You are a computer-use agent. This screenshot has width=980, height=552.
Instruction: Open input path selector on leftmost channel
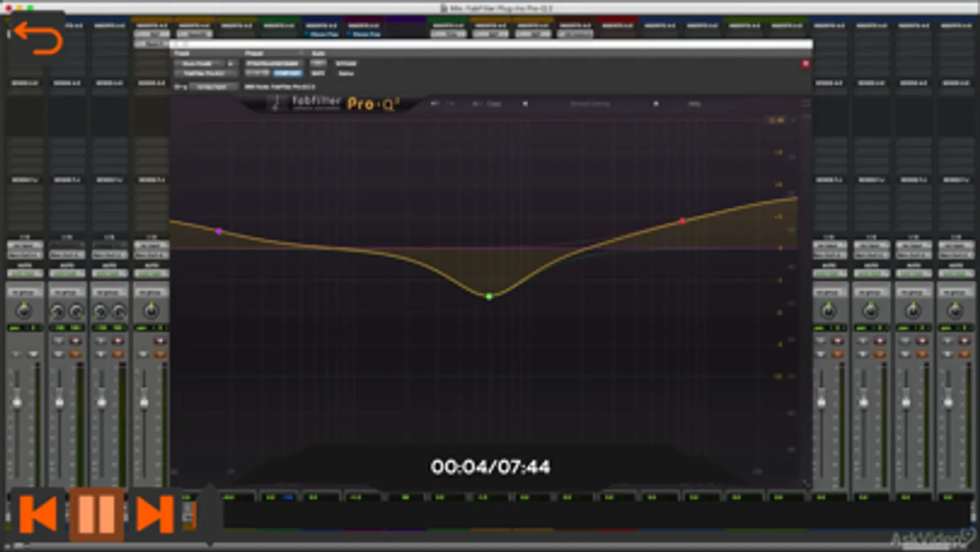pyautogui.click(x=25, y=245)
